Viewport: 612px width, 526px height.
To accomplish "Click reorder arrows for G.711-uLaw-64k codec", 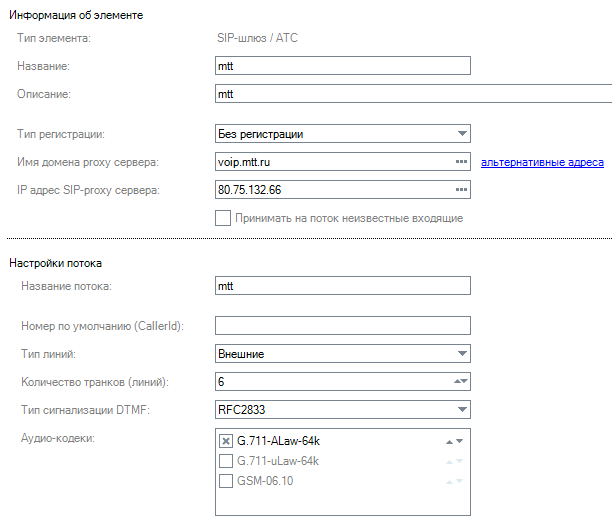I will (x=454, y=461).
